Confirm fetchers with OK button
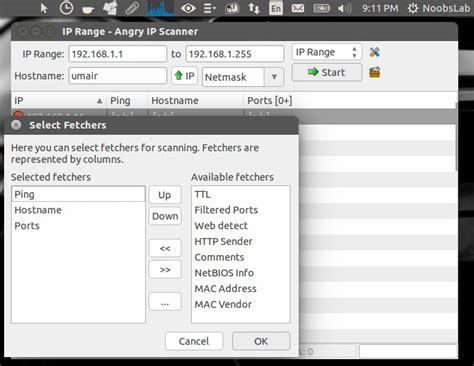474x366 pixels. point(261,341)
